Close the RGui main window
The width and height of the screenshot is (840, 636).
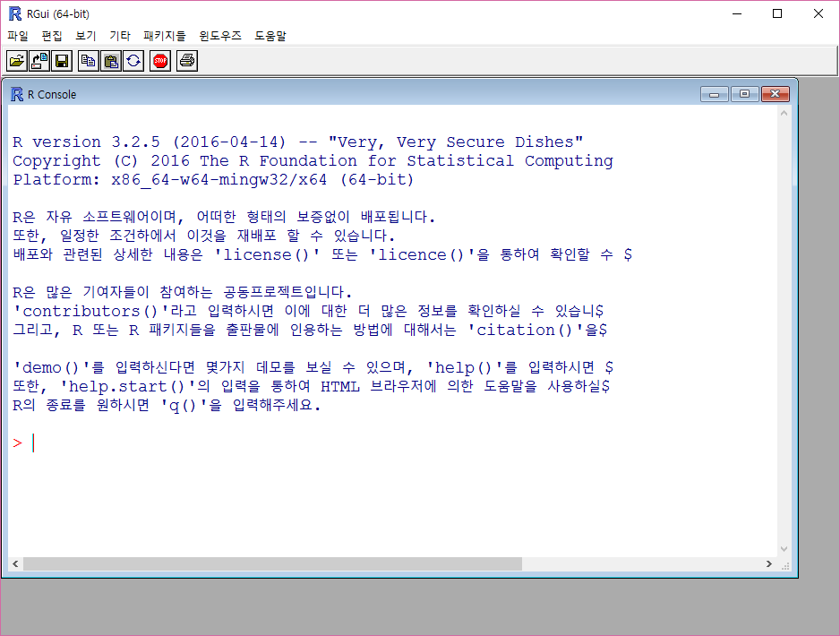click(x=818, y=14)
